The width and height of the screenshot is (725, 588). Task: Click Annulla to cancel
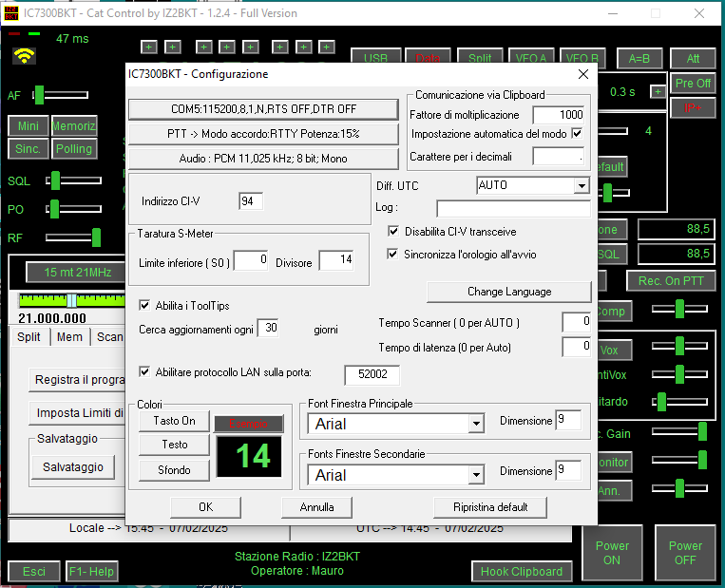click(316, 507)
